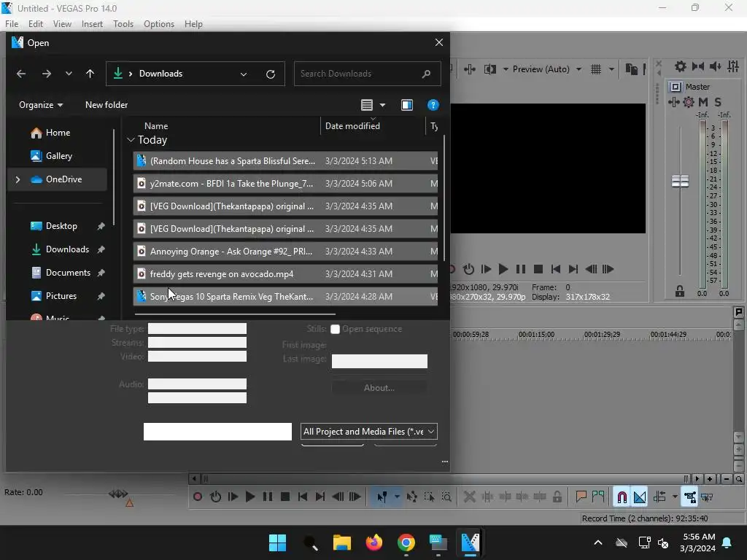Open Auto Ripple mode dropdown arrow
The height and width of the screenshot is (560, 747).
click(x=675, y=497)
